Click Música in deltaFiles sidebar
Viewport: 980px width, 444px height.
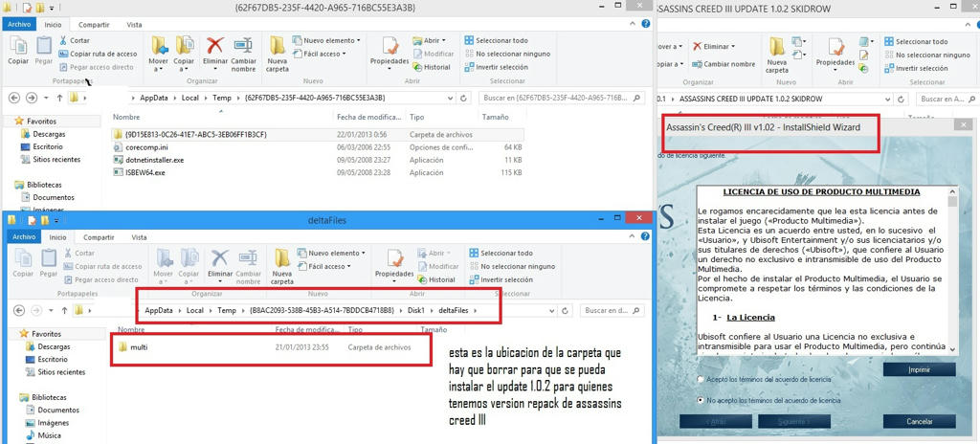pos(42,435)
